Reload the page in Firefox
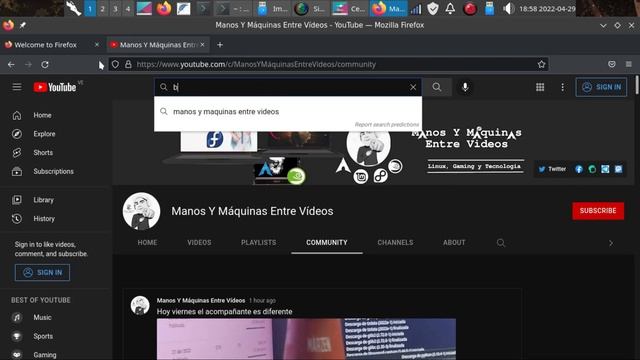 [x=45, y=64]
